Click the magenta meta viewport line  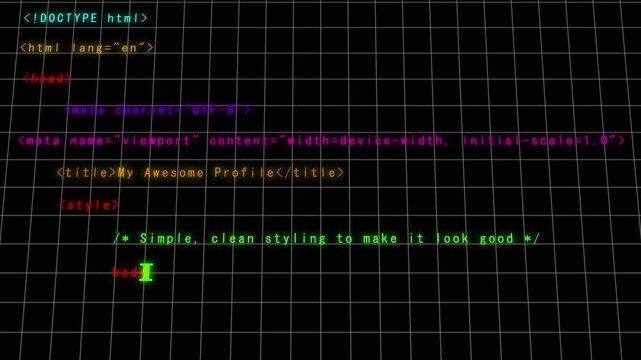point(322,141)
